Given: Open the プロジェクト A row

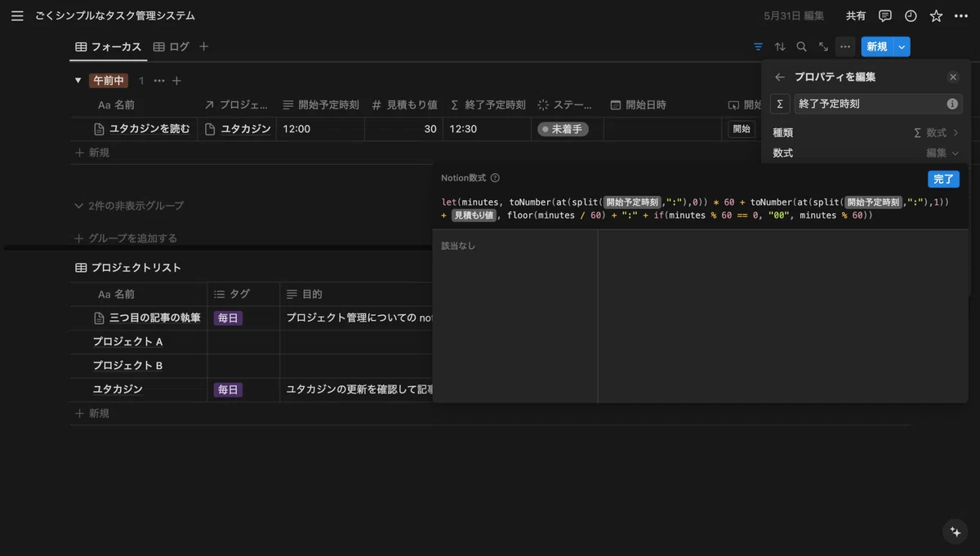Looking at the screenshot, I should click(x=127, y=341).
